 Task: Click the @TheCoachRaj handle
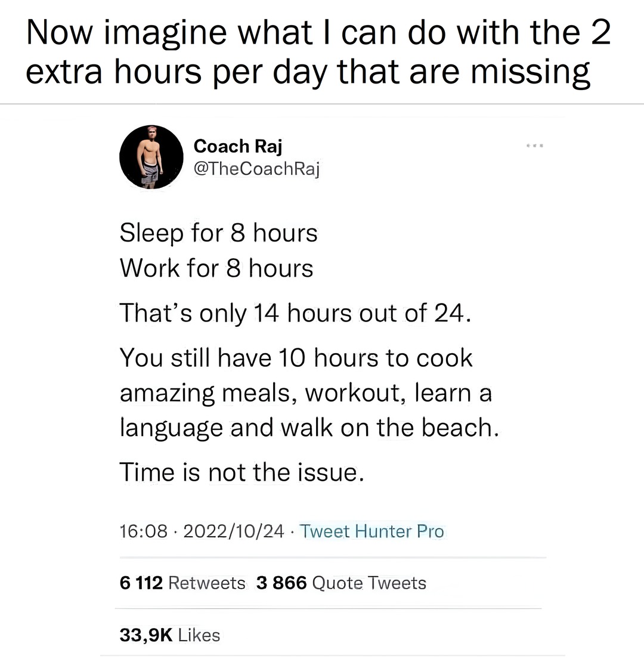coord(257,170)
